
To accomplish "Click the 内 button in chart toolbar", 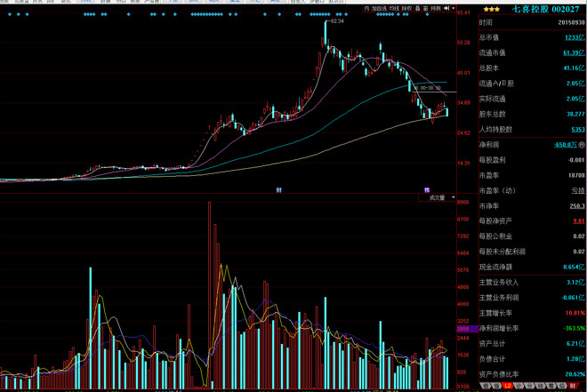I will tap(366, 8).
